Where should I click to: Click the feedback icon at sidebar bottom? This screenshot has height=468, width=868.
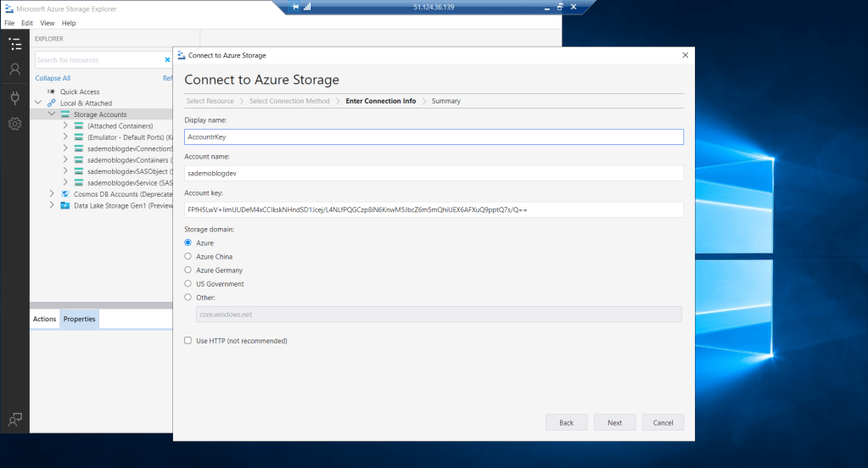[14, 419]
